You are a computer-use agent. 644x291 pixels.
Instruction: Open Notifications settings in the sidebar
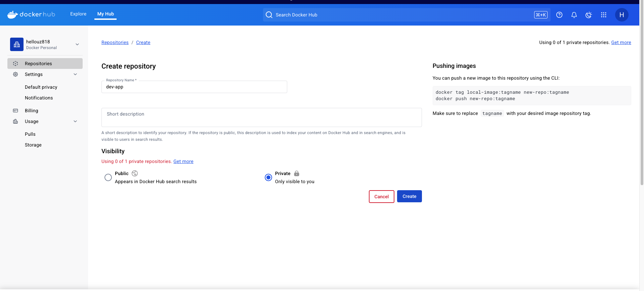39,98
